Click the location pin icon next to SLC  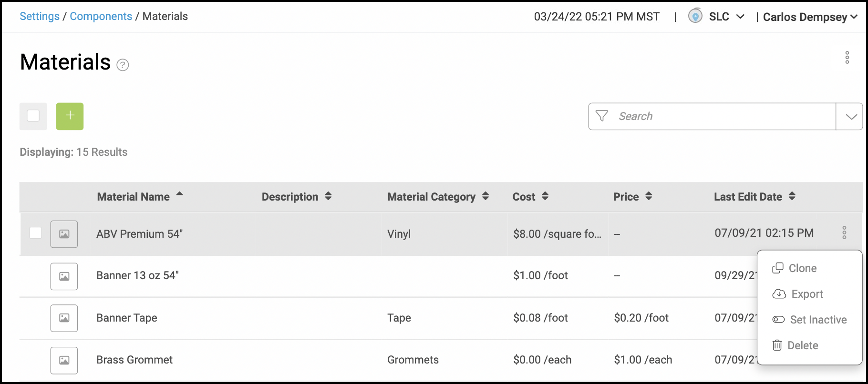click(695, 16)
